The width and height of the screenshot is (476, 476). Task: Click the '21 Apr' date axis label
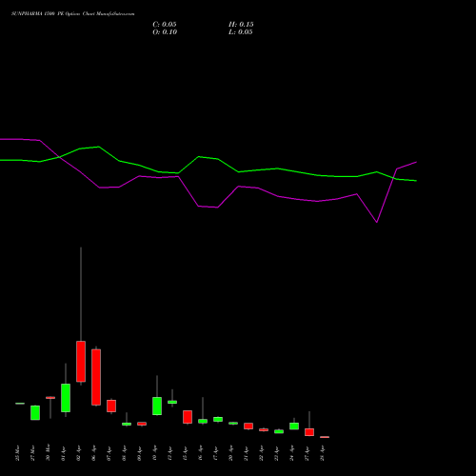pos(246,453)
